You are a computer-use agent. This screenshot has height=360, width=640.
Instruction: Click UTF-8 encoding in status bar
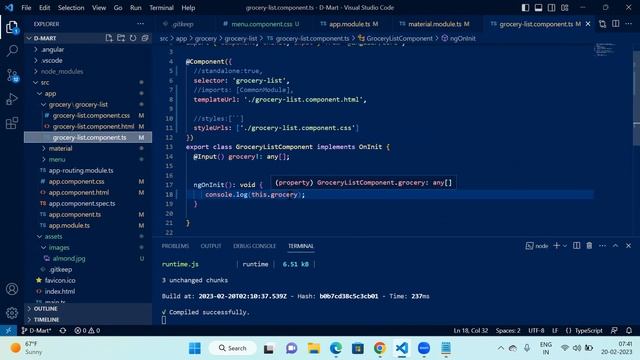point(536,330)
